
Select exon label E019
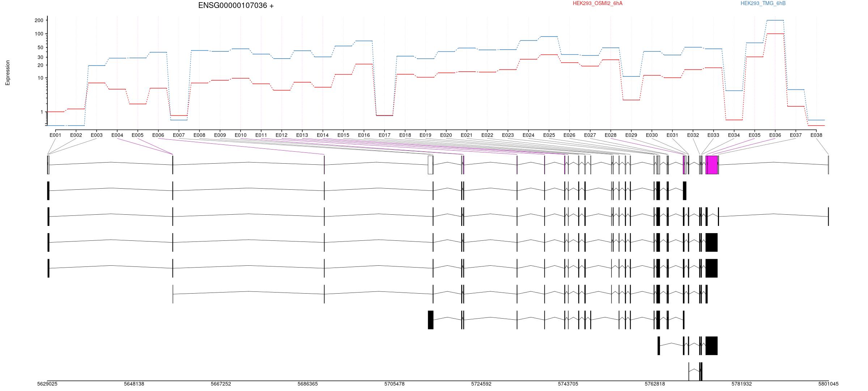click(425, 135)
